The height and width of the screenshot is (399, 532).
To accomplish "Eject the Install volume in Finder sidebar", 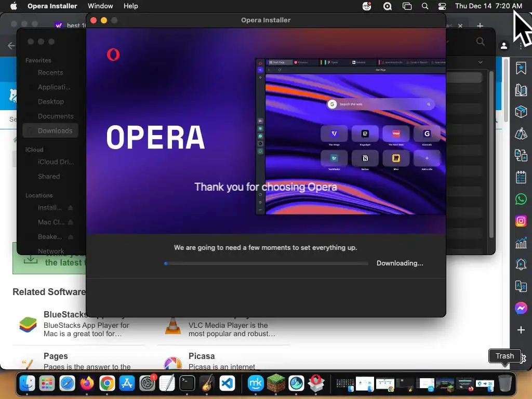I will point(71,208).
